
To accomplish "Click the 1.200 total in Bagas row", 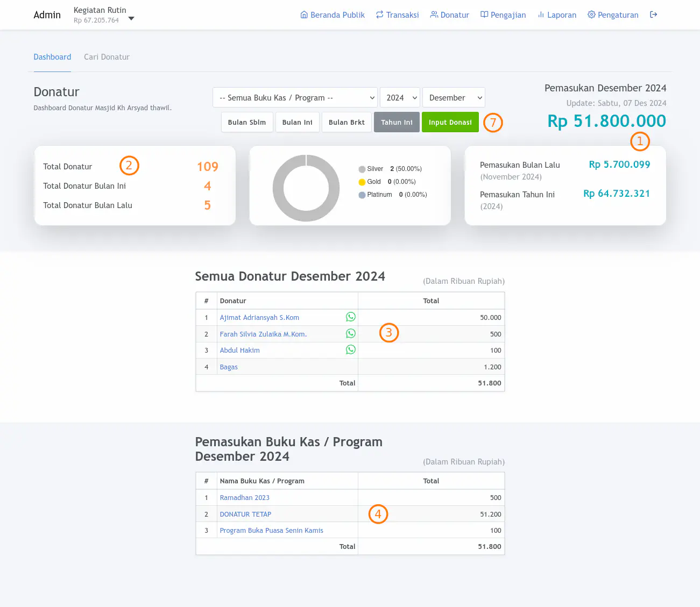I will [492, 367].
